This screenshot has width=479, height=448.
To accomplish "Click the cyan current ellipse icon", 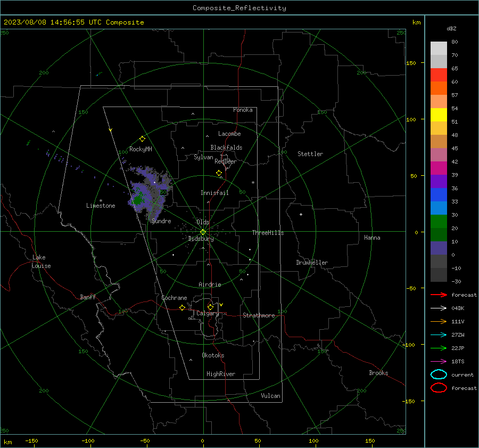I will 439,374.
